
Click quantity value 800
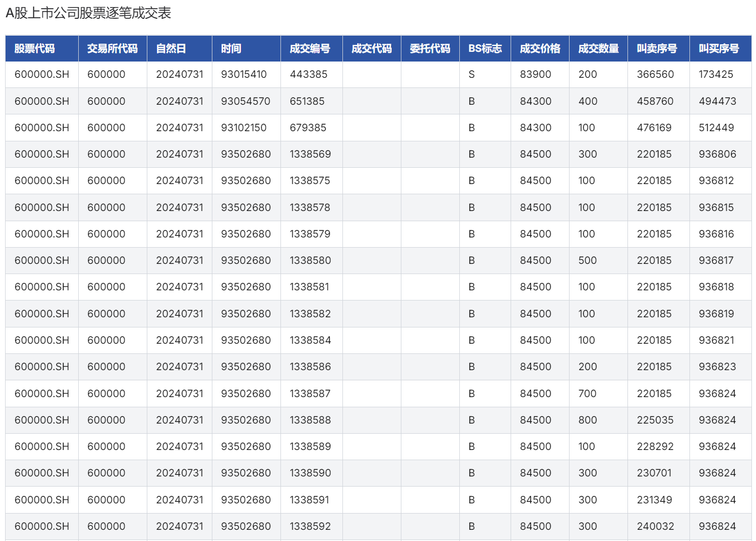click(588, 420)
